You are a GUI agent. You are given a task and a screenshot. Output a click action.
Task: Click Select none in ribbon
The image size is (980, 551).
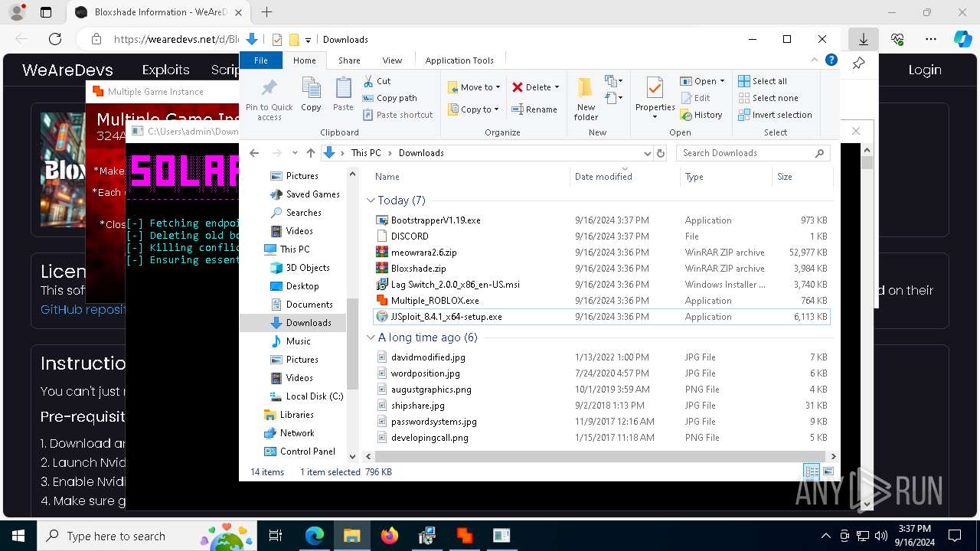click(x=768, y=98)
